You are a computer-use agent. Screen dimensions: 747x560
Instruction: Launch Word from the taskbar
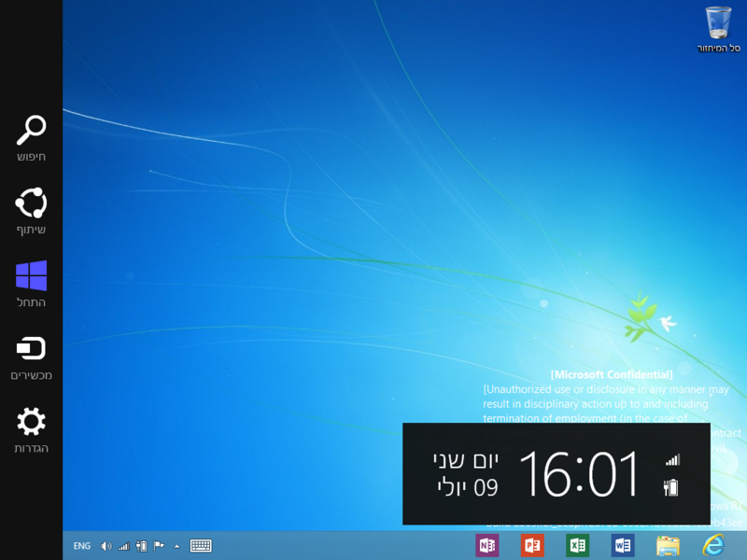pyautogui.click(x=623, y=545)
